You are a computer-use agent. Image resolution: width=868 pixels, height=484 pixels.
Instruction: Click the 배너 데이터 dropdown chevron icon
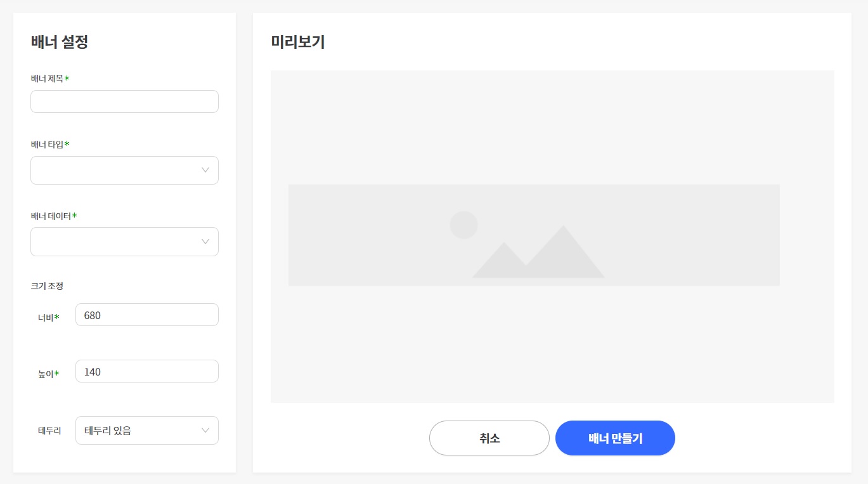pyautogui.click(x=205, y=242)
